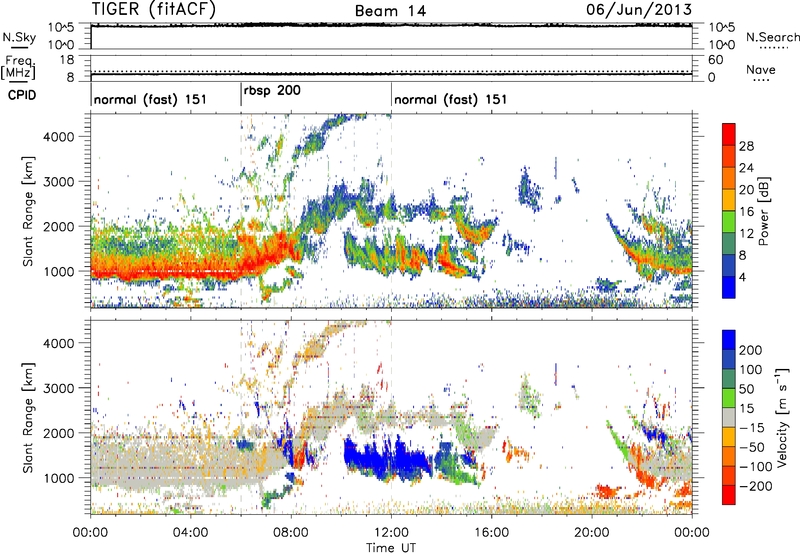The width and height of the screenshot is (800, 554).
Task: Click the 4 tick on power scale
Action: pos(742,277)
